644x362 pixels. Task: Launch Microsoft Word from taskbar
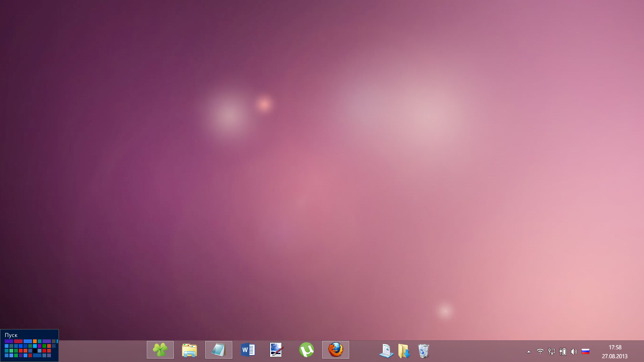pos(248,350)
